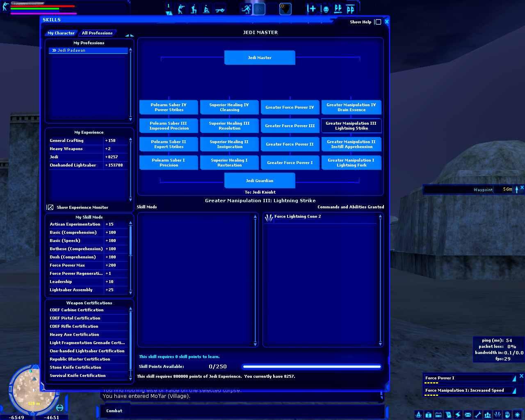Viewport: 525px width, 420px height.
Task: Click the face mask toolbar icon
Action: (325, 9)
